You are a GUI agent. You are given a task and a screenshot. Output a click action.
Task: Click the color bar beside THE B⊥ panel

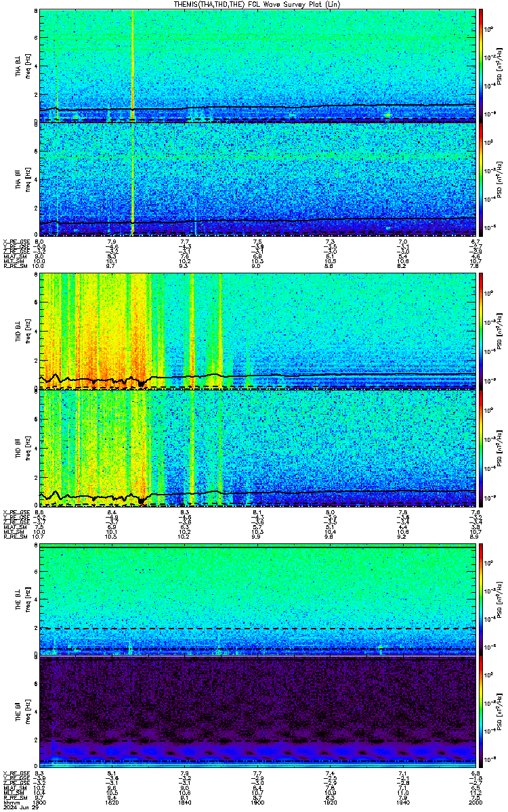pyautogui.click(x=481, y=600)
